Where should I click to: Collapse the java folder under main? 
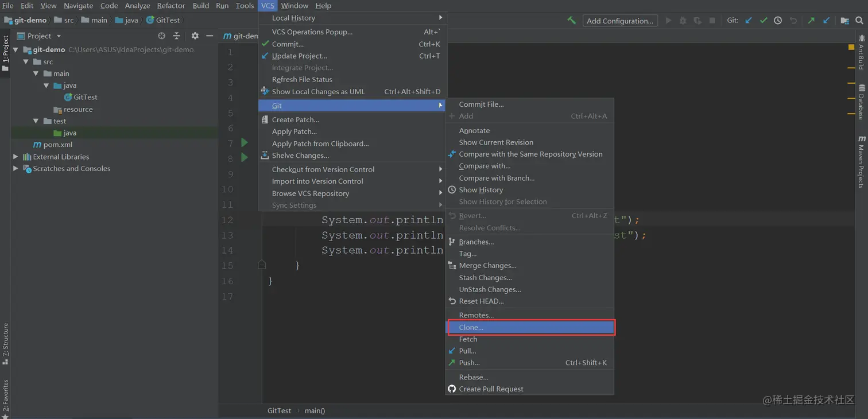[x=46, y=86]
